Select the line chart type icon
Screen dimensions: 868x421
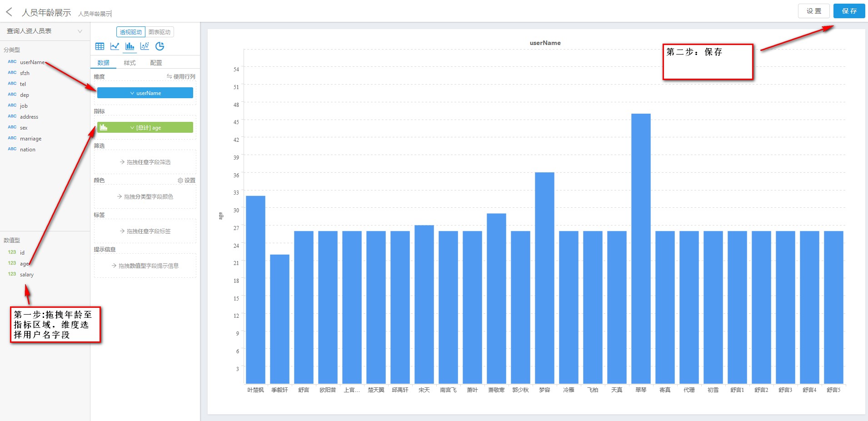click(115, 46)
